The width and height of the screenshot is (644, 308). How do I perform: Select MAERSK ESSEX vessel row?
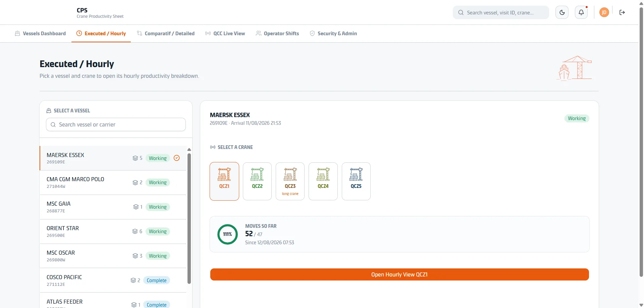tap(113, 158)
